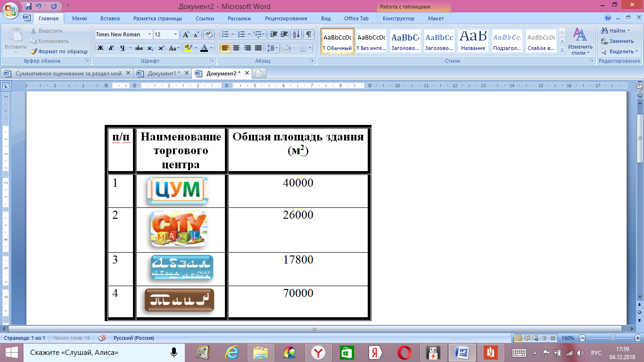Open change case Aa dropdown

pos(174,48)
